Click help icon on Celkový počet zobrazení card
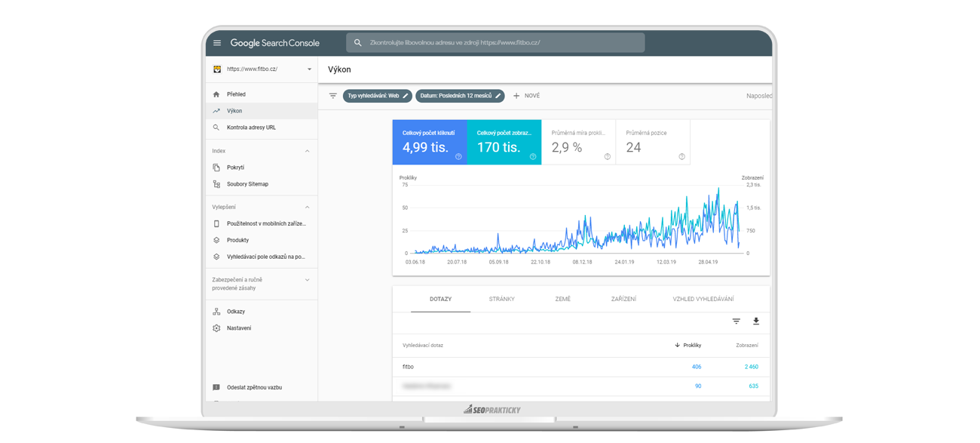 tap(533, 157)
